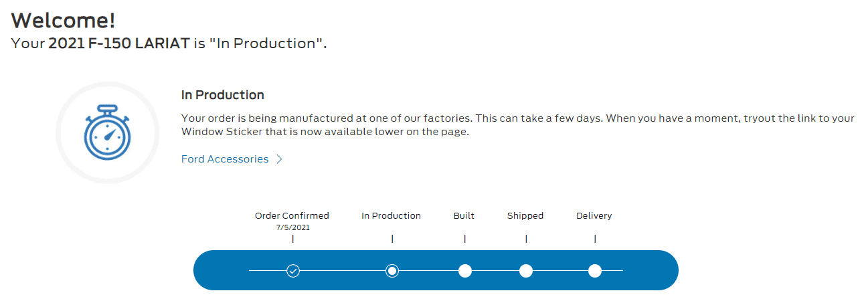This screenshot has height=305, width=868.
Task: Select the Shipped stage label
Action: 525,216
